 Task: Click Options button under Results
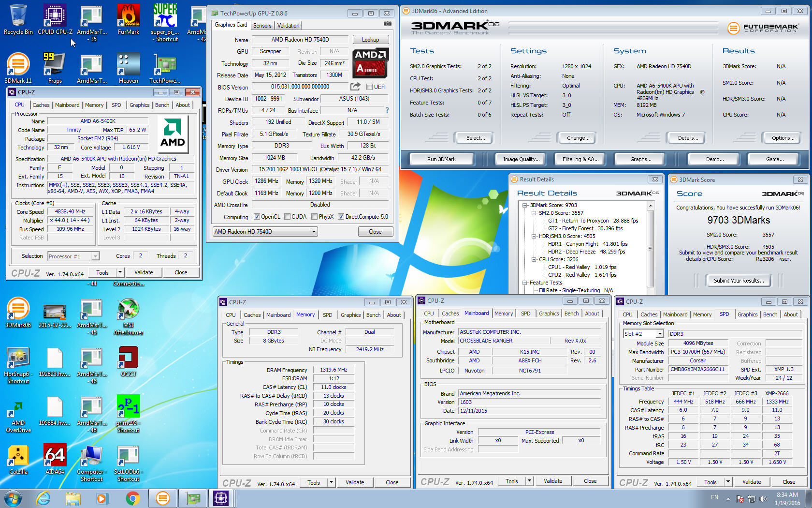pyautogui.click(x=783, y=138)
